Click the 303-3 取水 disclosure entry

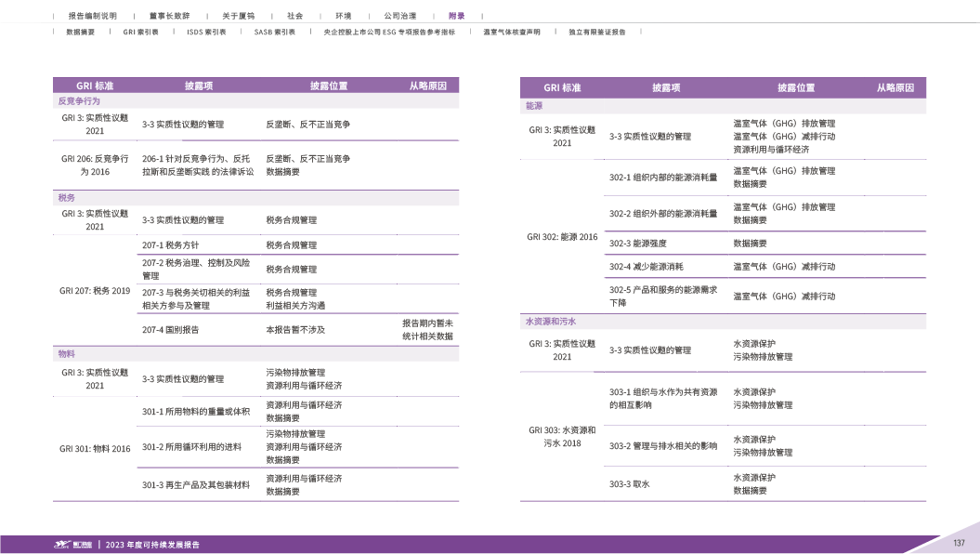coord(629,484)
